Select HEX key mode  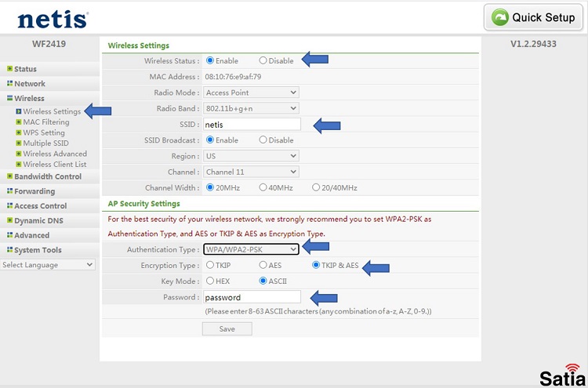210,281
